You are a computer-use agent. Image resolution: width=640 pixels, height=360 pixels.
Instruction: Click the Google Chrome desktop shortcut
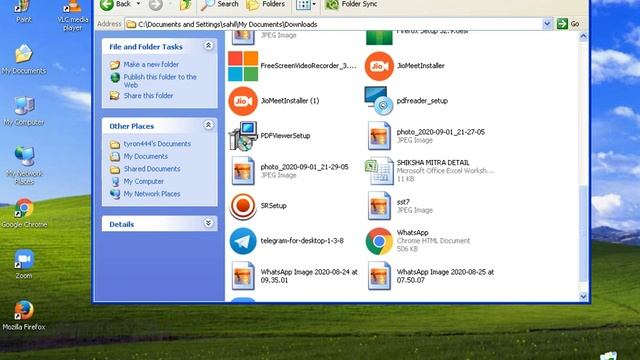point(24,213)
